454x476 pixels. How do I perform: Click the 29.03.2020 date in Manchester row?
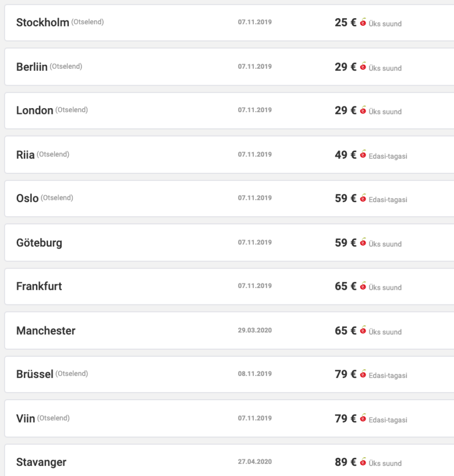[x=254, y=331]
